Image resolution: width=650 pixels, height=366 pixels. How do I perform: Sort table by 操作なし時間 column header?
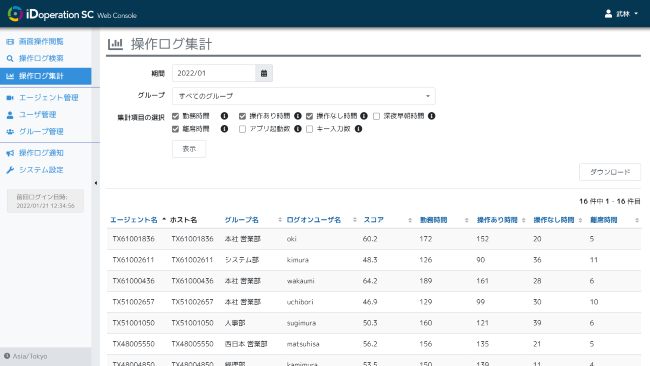coord(554,220)
